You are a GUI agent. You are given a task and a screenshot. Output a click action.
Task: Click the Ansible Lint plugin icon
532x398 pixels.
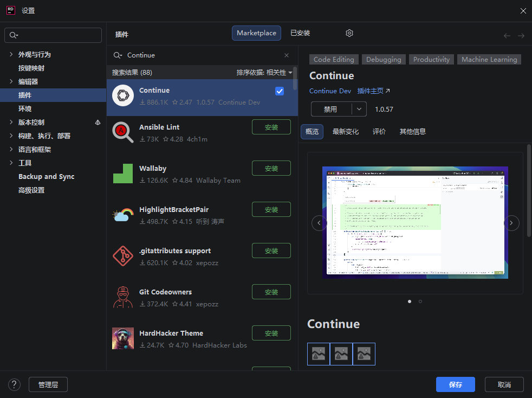tap(123, 132)
